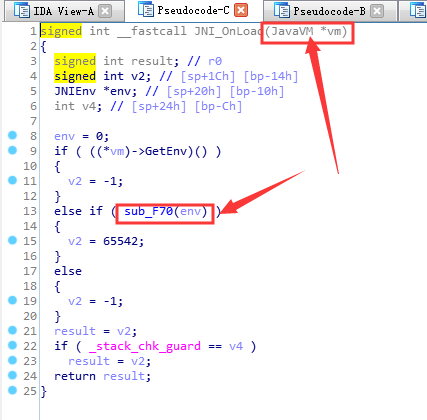Click the [sp+1Ch] comment on line 4
Screen dimensions: 427x420
click(208, 76)
